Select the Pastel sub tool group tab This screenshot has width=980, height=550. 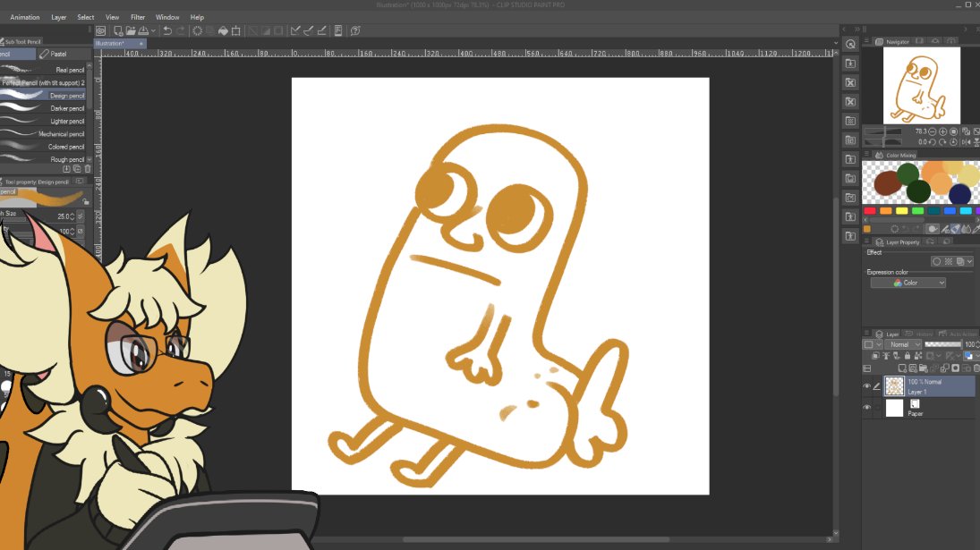click(63, 55)
